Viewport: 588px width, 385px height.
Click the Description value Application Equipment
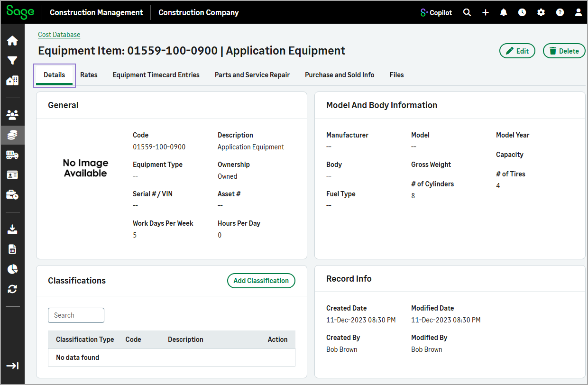251,147
